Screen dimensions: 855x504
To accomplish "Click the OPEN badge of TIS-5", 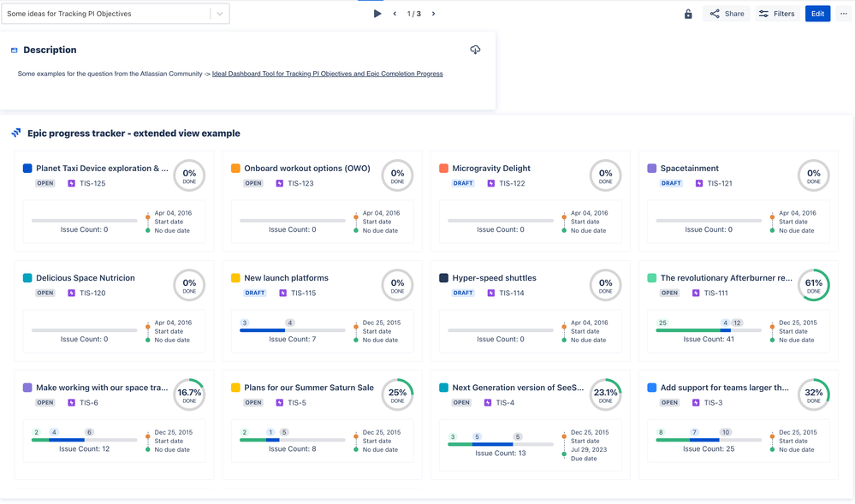I will tap(253, 402).
